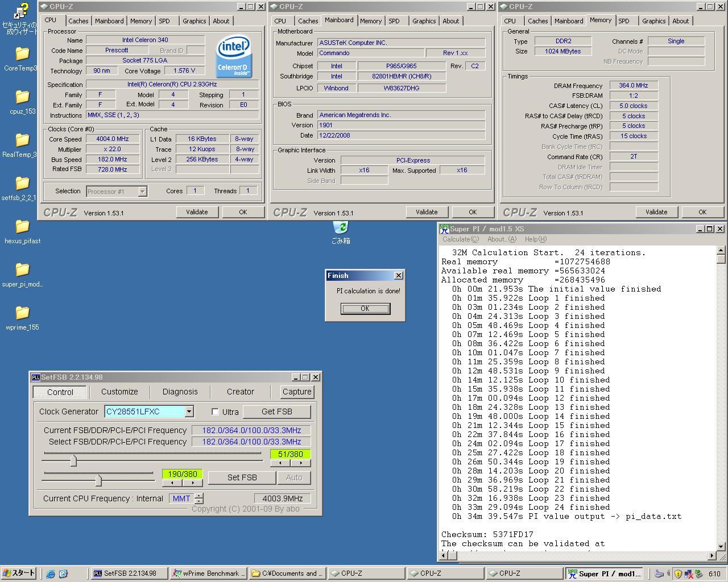The height and width of the screenshot is (582, 728).
Task: Open the RealTemp desktop folder
Action: tap(22, 140)
